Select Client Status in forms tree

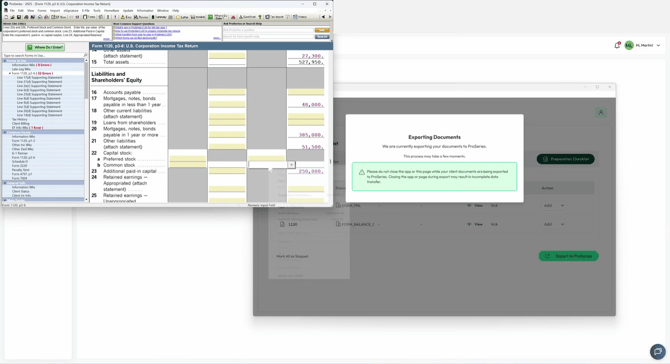[21, 191]
